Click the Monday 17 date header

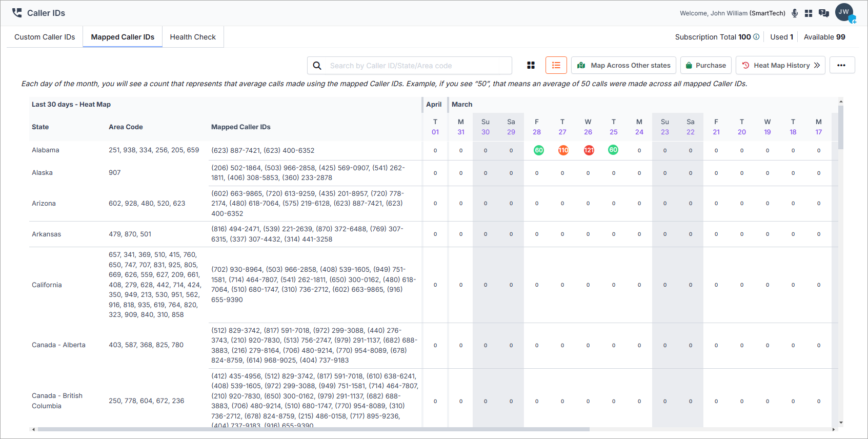819,127
